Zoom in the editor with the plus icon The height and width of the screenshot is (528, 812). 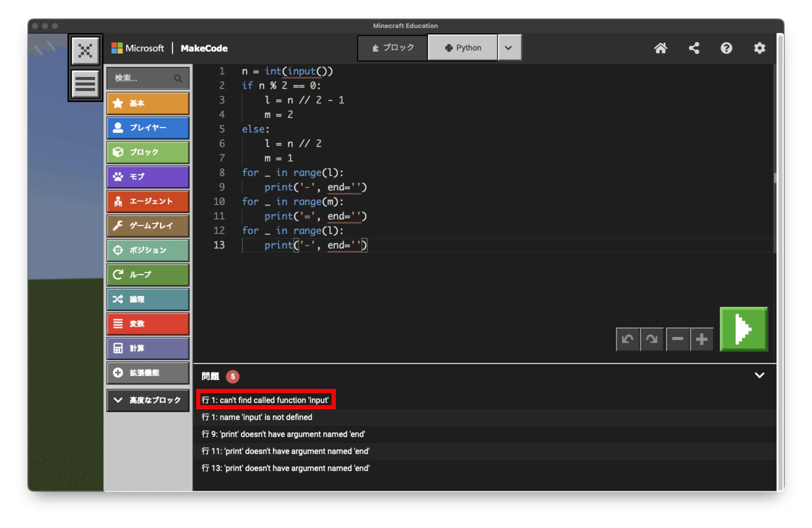(x=701, y=339)
